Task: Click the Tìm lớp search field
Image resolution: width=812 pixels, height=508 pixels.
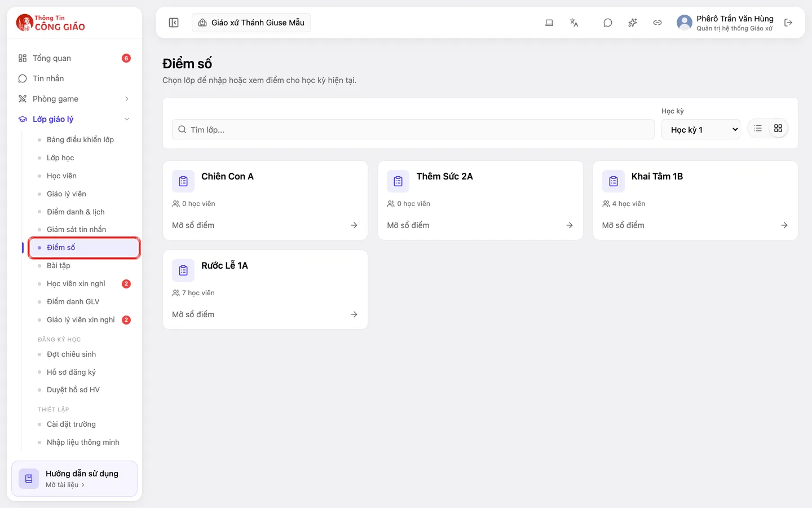Action: click(x=413, y=129)
